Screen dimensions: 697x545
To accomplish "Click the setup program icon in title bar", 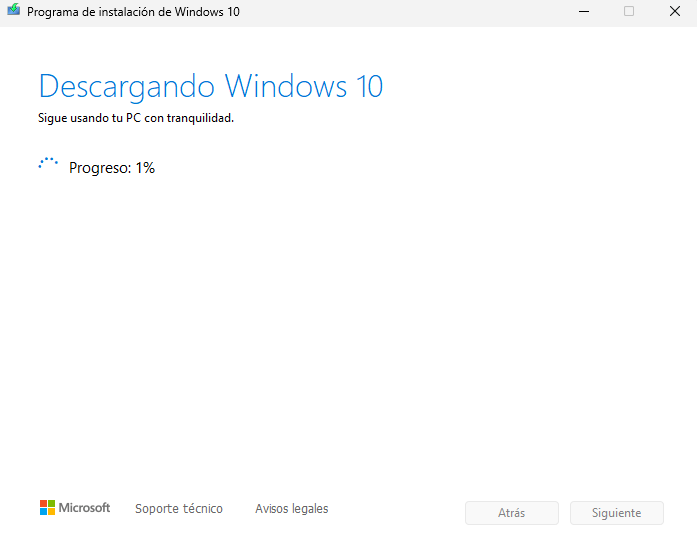I will point(14,12).
